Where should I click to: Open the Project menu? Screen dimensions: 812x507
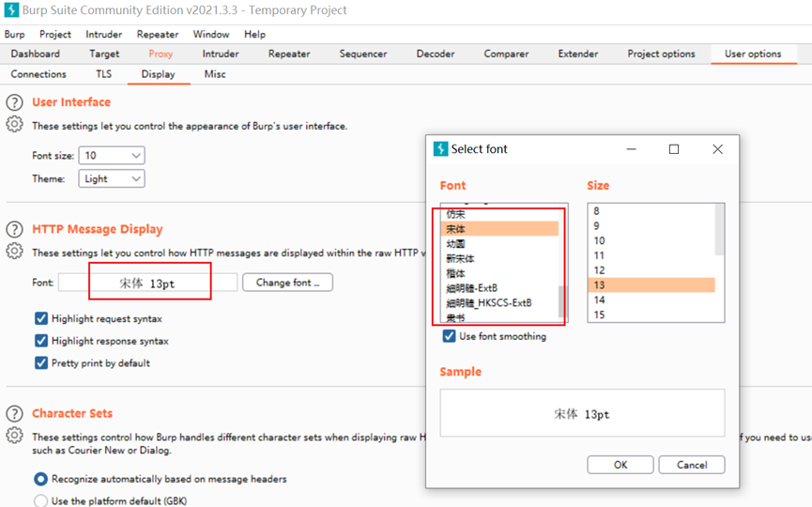pyautogui.click(x=54, y=34)
